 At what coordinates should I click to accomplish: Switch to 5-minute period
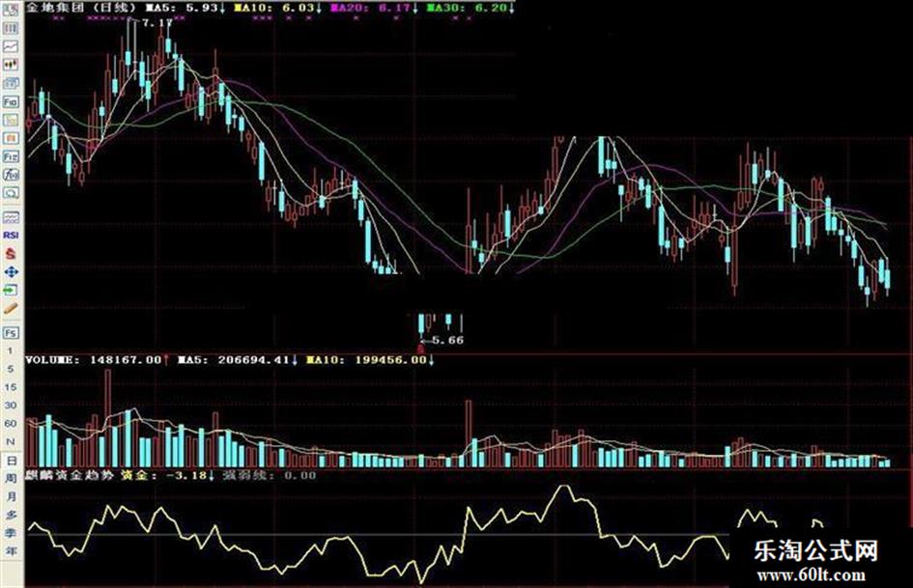pyautogui.click(x=10, y=369)
